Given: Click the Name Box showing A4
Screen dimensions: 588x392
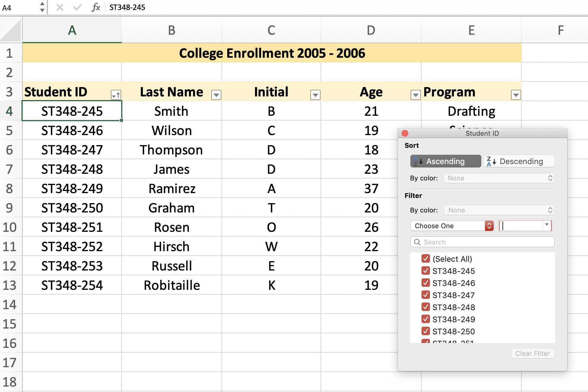Looking at the screenshot, I should 19,7.
